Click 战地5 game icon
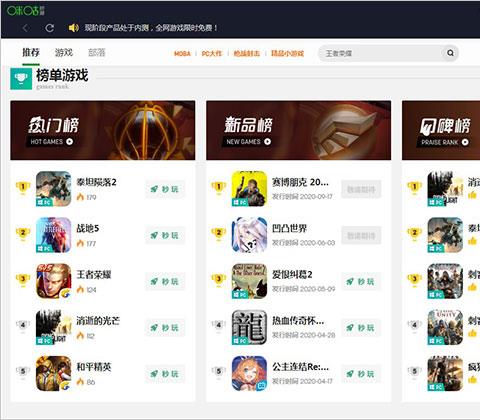480x420 pixels. pyautogui.click(x=54, y=235)
